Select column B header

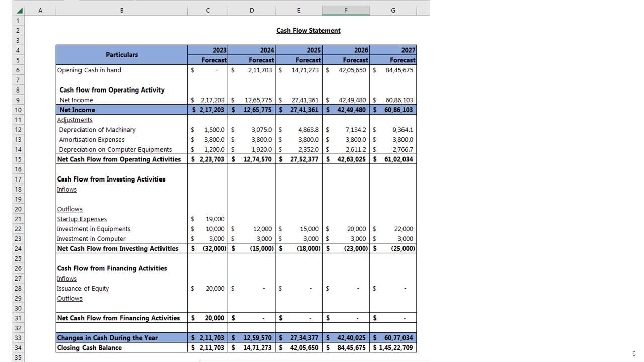pyautogui.click(x=121, y=10)
